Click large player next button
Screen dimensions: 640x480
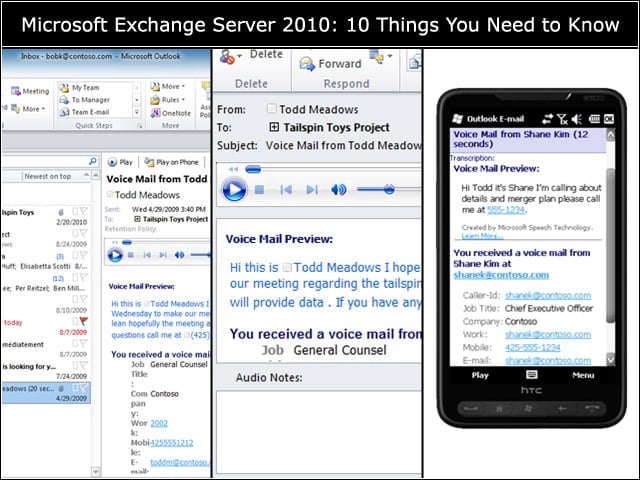(312, 189)
